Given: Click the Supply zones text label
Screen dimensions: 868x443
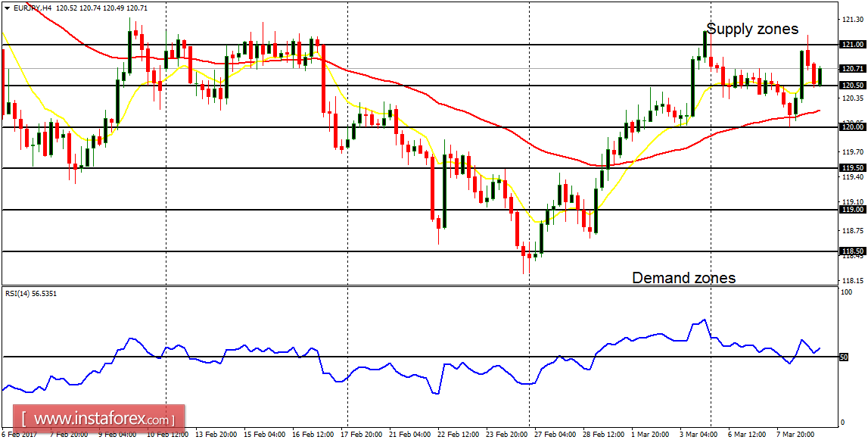Looking at the screenshot, I should (x=752, y=29).
